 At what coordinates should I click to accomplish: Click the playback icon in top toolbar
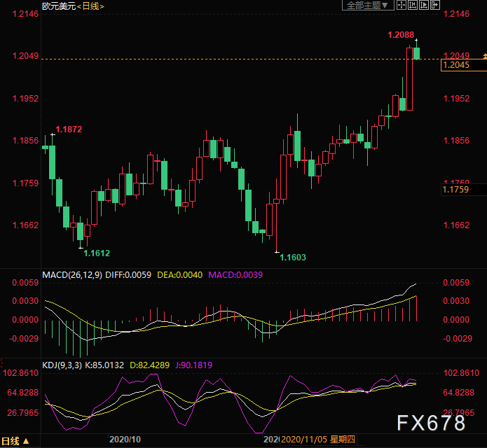pyautogui.click(x=425, y=6)
